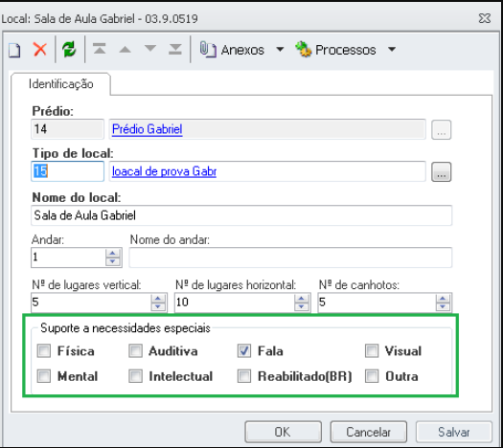The width and height of the screenshot is (503, 448).
Task: Click the Prédio code field 14
Action: point(67,129)
